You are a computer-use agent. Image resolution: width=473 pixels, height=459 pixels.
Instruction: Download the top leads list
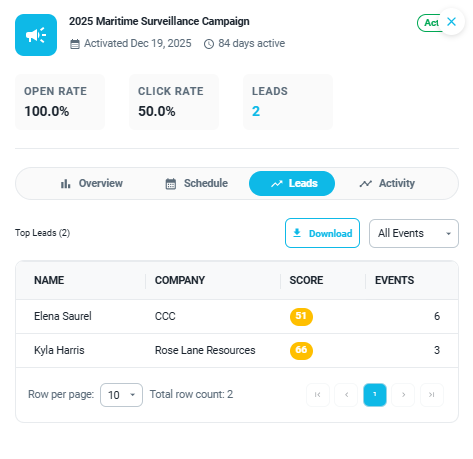point(322,233)
